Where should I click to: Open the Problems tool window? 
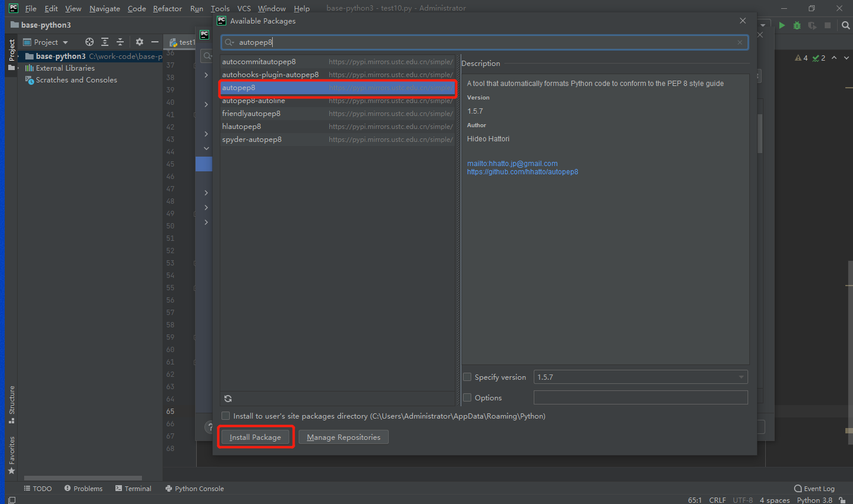(x=84, y=489)
